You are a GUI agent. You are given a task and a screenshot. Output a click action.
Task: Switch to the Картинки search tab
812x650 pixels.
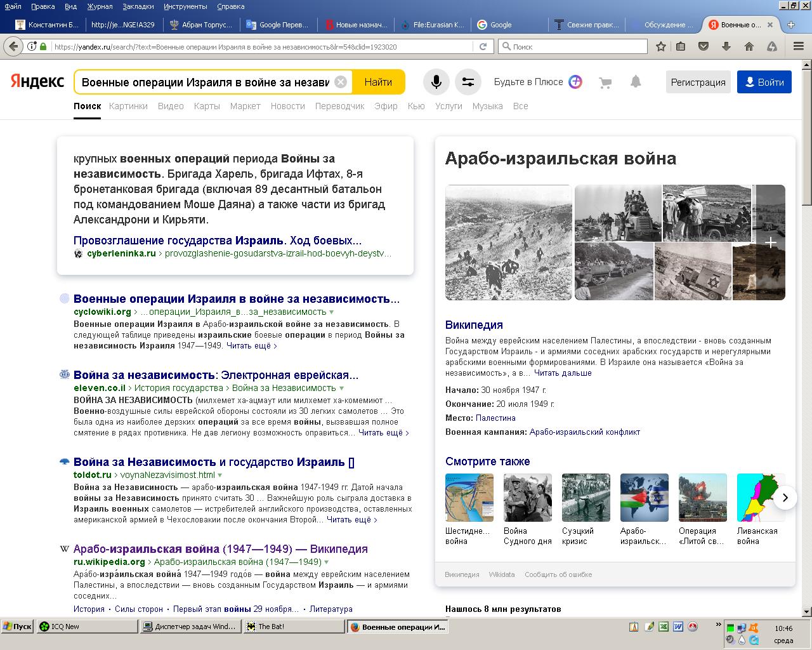click(128, 106)
